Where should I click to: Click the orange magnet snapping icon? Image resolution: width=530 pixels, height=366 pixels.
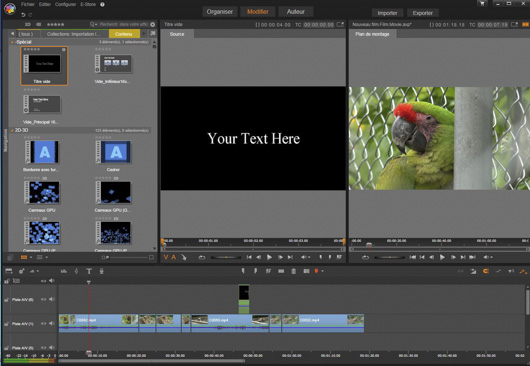(486, 271)
